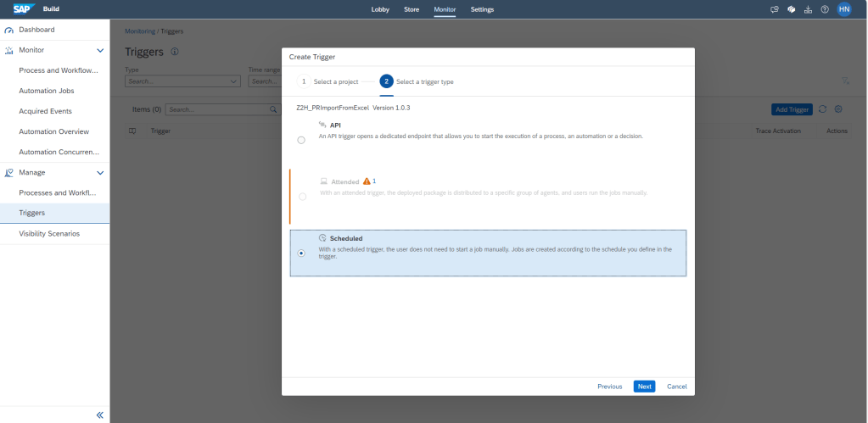Collapse sidebar with double-chevron icon
Image resolution: width=868 pixels, height=423 pixels.
[x=99, y=415]
